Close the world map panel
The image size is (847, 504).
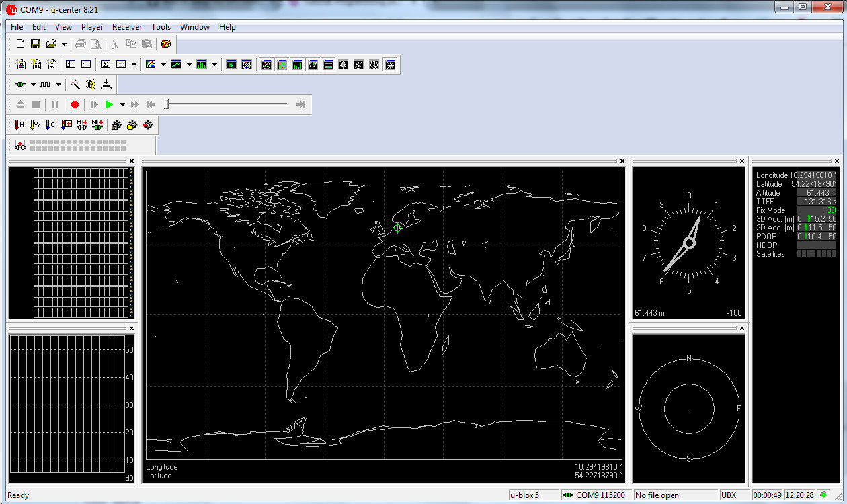click(622, 161)
